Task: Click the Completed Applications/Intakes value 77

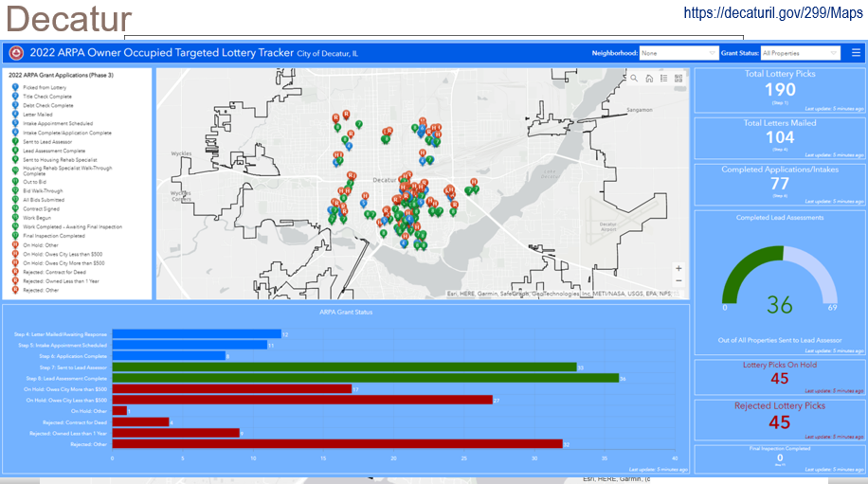Action: pos(780,184)
